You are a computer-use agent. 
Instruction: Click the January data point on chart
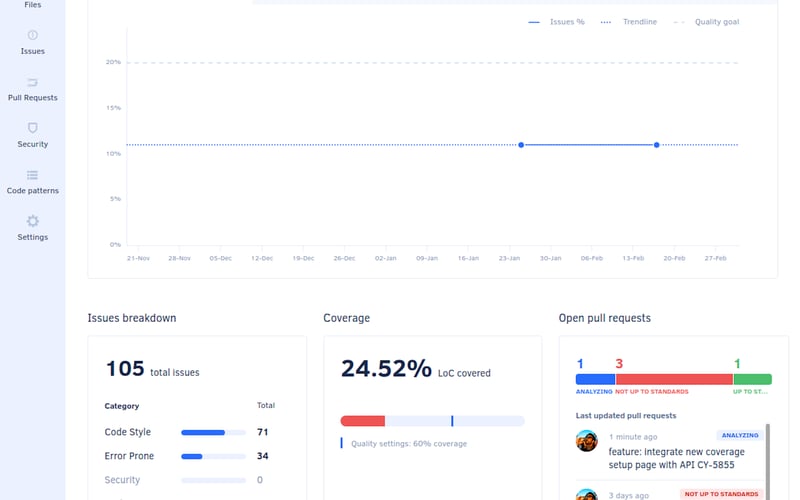pyautogui.click(x=521, y=145)
